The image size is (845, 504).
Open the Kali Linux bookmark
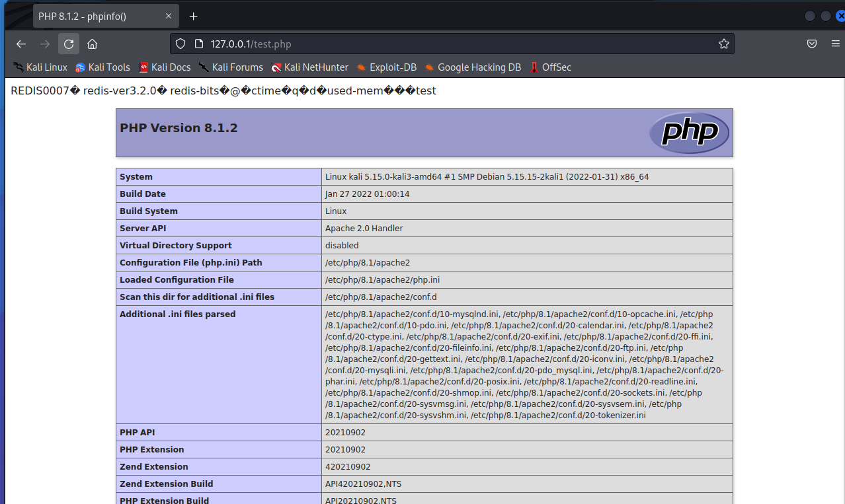[x=40, y=67]
